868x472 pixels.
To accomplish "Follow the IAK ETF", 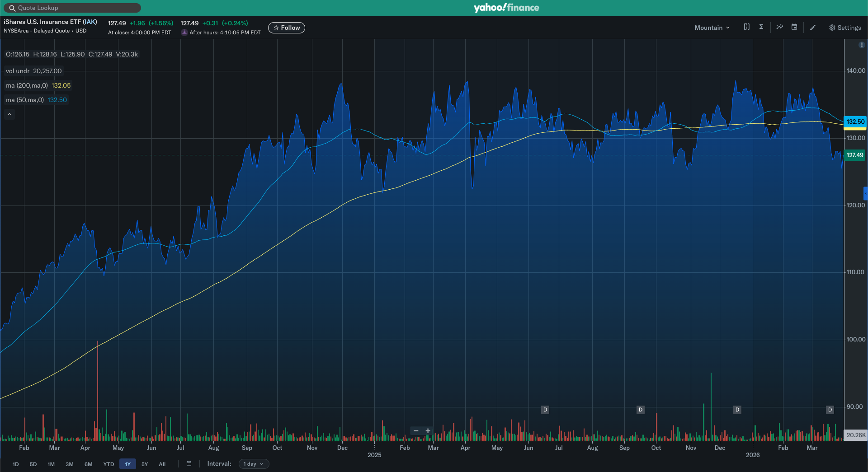I will click(x=287, y=28).
